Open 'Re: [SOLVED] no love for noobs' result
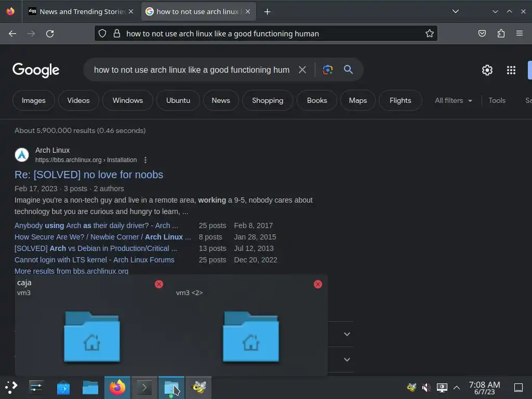Viewport: 532px width, 399px height. tap(89, 175)
